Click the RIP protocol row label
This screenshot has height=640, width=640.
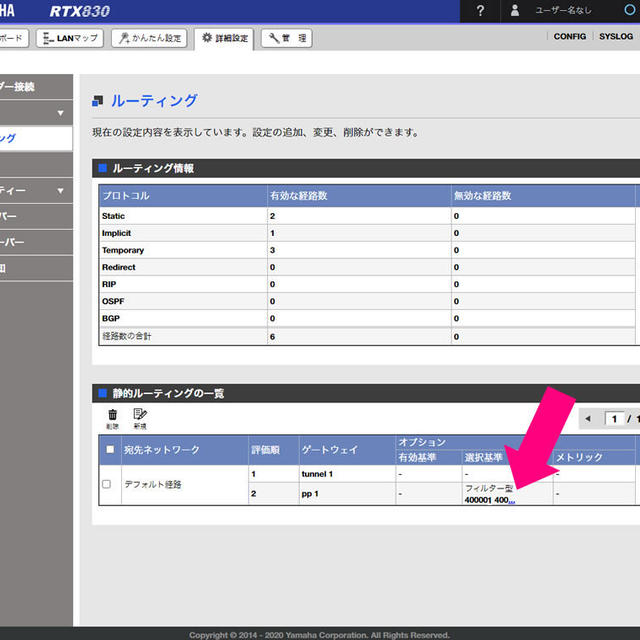coord(109,284)
